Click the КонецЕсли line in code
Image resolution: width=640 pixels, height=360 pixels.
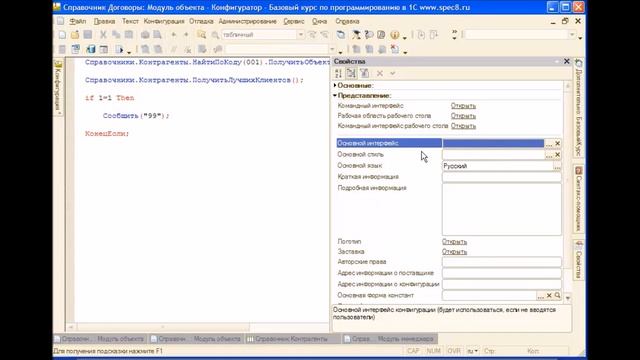107,134
